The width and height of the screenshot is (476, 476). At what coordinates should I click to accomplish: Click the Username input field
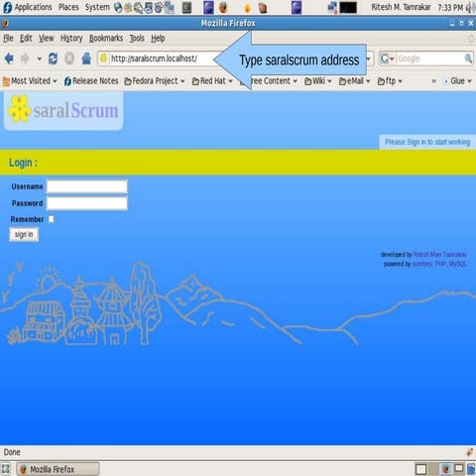87,186
